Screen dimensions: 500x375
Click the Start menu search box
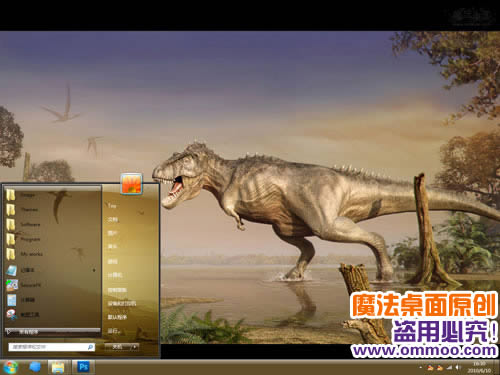pyautogui.click(x=51, y=347)
